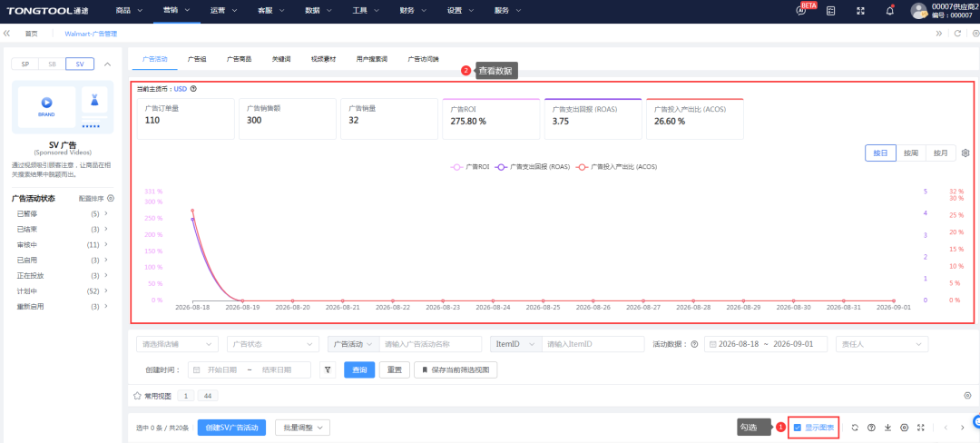The image size is (980, 443).
Task: Open the notification bell icon
Action: 890,11
